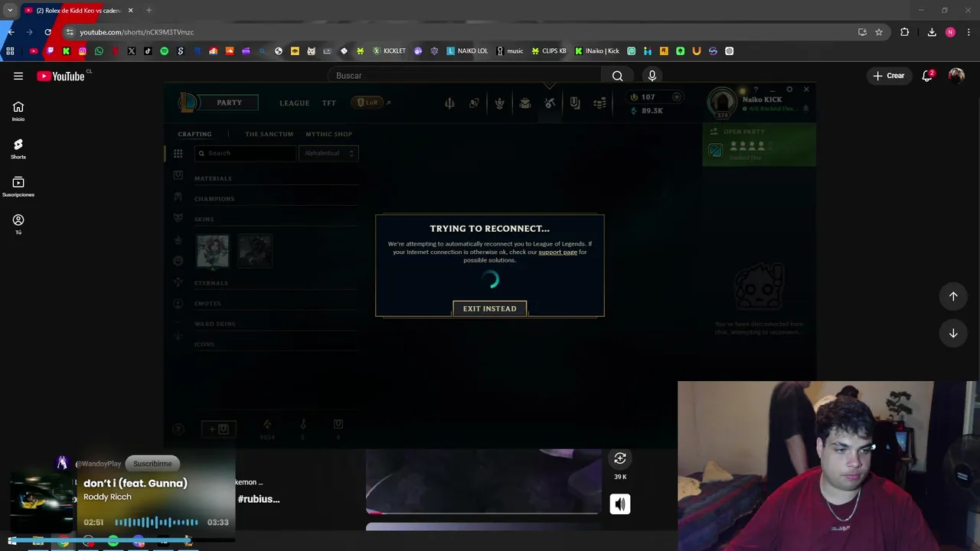This screenshot has width=980, height=551.
Task: Open Chrome downloads icon
Action: tap(932, 32)
